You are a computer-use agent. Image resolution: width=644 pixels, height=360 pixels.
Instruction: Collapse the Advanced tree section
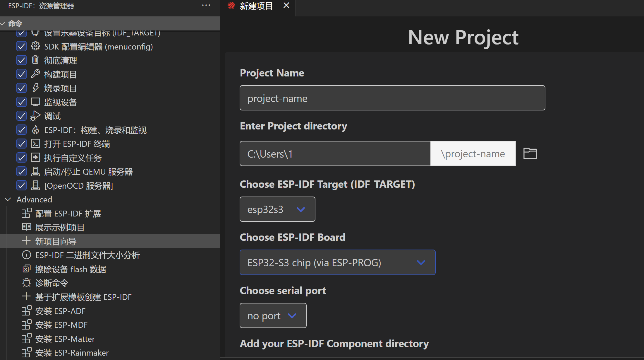click(x=8, y=199)
